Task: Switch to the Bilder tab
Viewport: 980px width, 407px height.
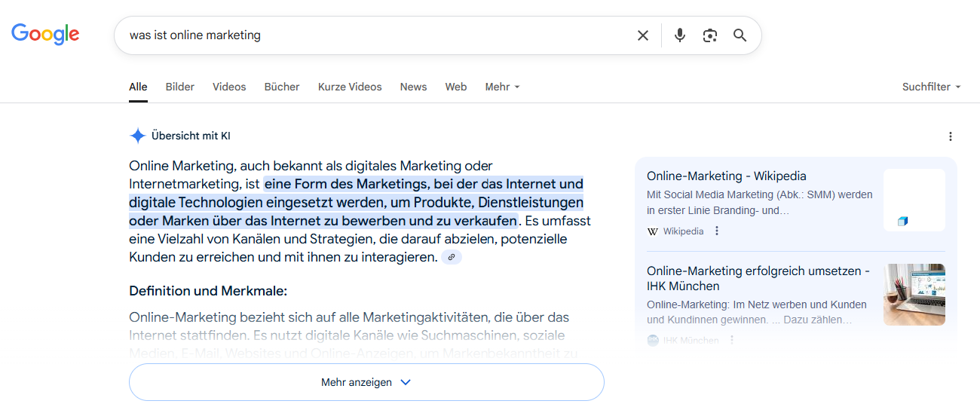Action: pyautogui.click(x=180, y=87)
